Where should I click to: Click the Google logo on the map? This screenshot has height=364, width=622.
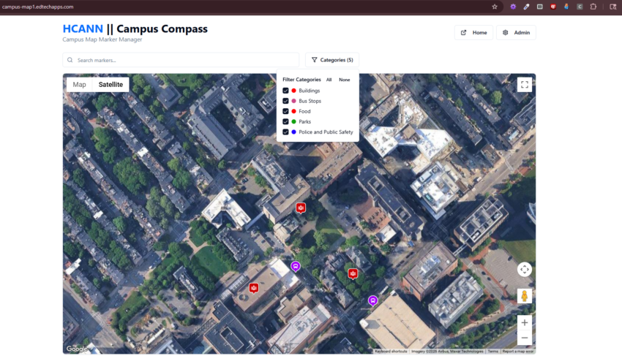77,349
